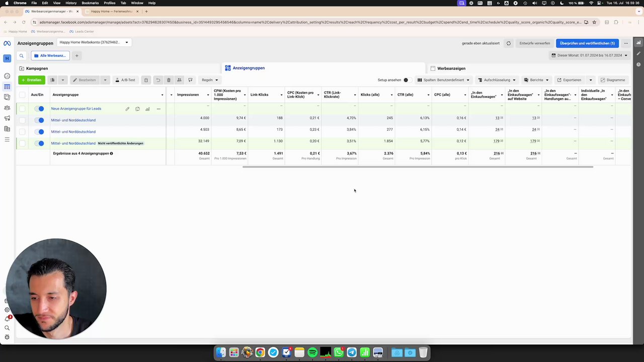Select the Alle Werbeanzeigen view chip
644x362 pixels.
coord(50,56)
